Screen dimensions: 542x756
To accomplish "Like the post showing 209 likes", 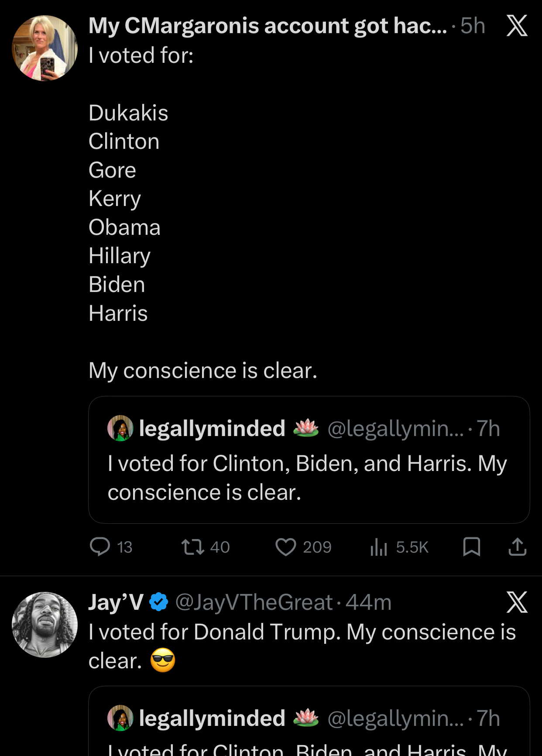I will pyautogui.click(x=286, y=546).
